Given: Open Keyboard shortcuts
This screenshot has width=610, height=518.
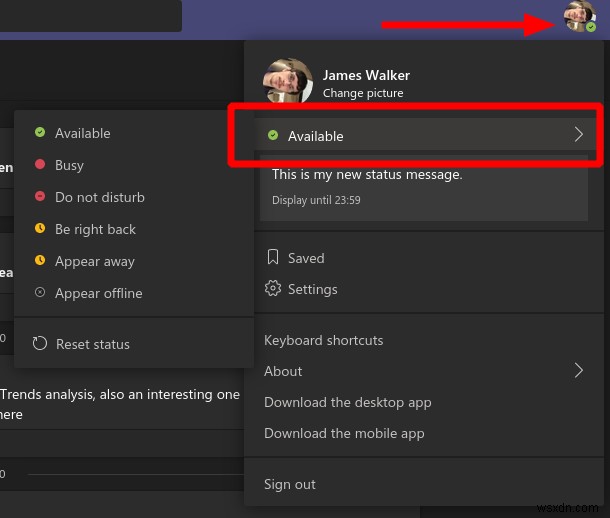Looking at the screenshot, I should [x=323, y=340].
